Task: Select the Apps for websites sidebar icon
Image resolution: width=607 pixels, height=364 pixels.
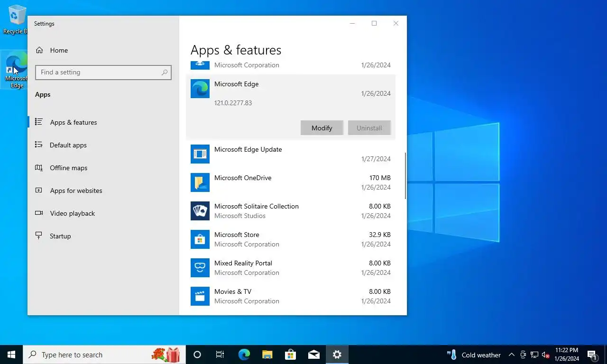Action: [x=39, y=191]
